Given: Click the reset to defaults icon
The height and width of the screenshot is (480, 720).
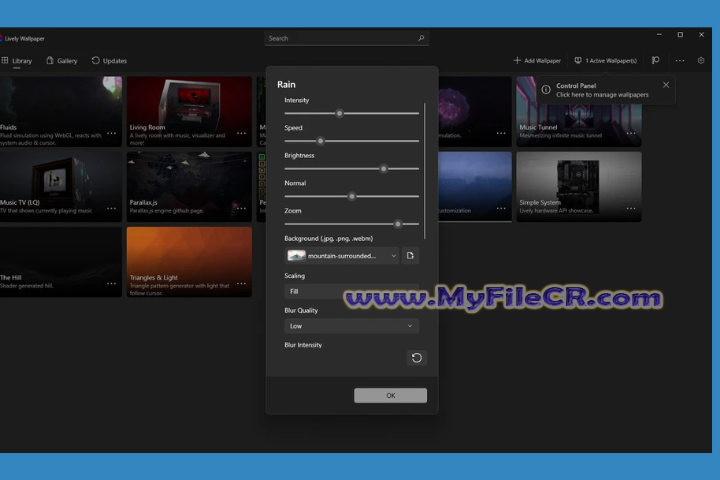Looking at the screenshot, I should [416, 358].
